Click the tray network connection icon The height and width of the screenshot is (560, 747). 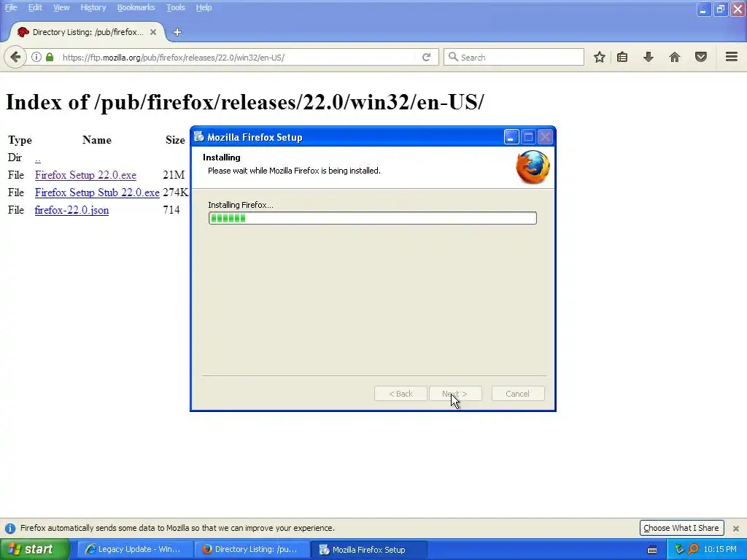pos(679,549)
